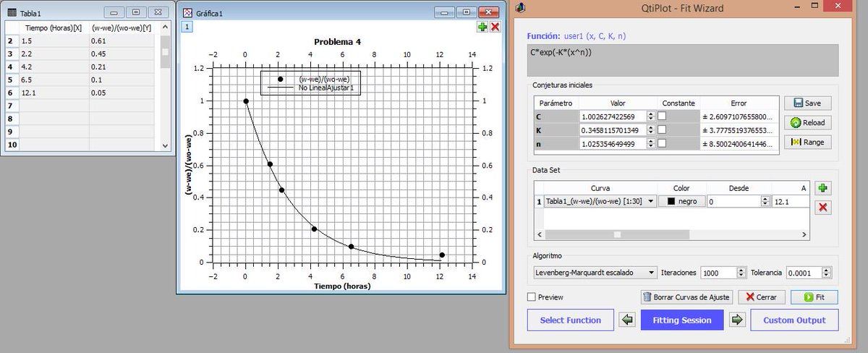The height and width of the screenshot is (353, 868).
Task: Open the negro color dropdown
Action: (x=681, y=201)
